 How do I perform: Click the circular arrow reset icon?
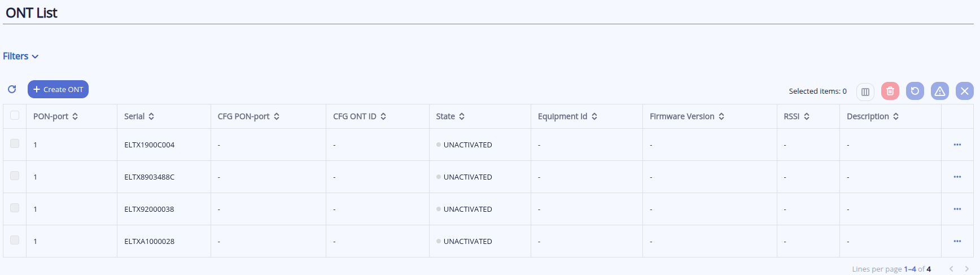pos(915,91)
